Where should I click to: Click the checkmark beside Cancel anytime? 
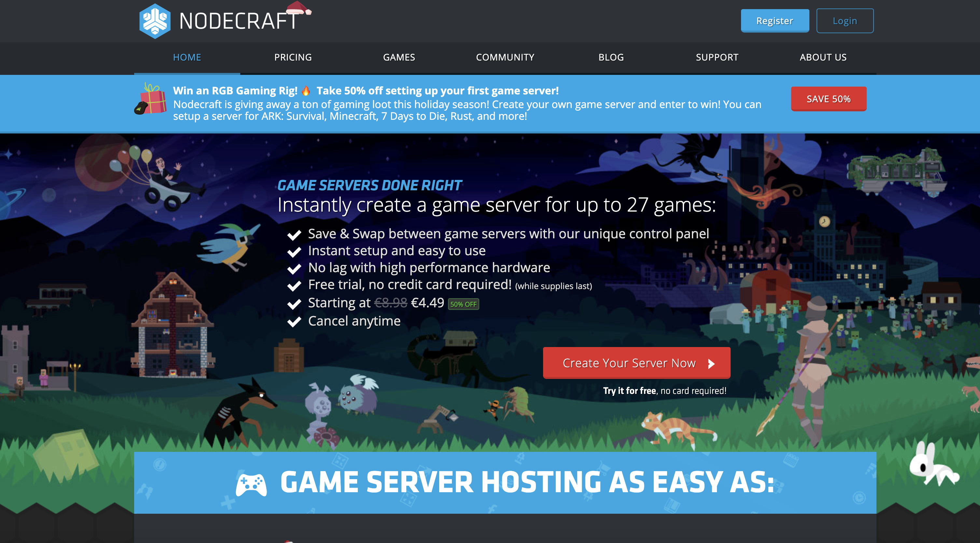pos(294,322)
